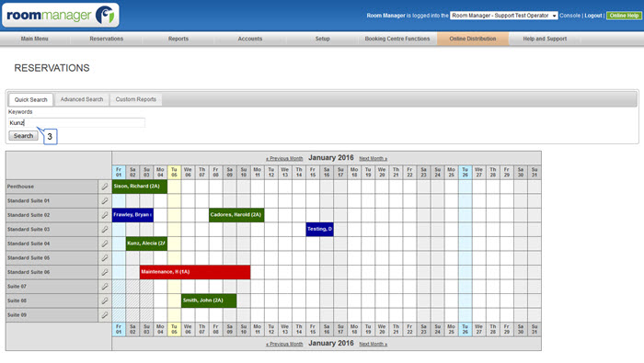Open the Reservations menu

[107, 39]
